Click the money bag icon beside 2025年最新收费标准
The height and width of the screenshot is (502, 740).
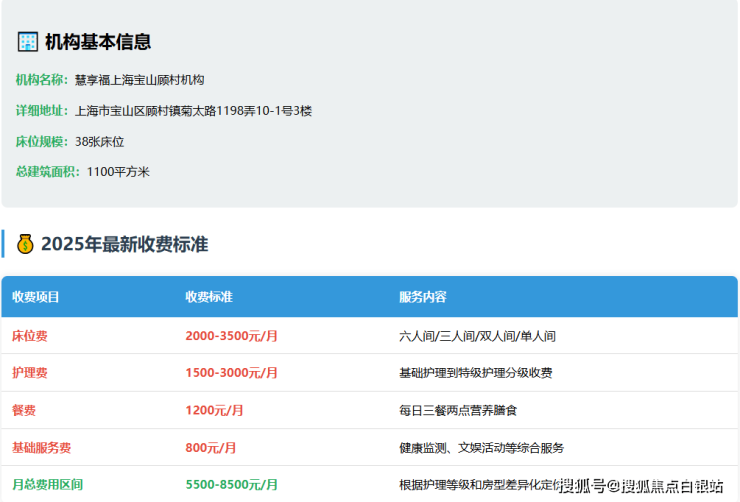25,244
